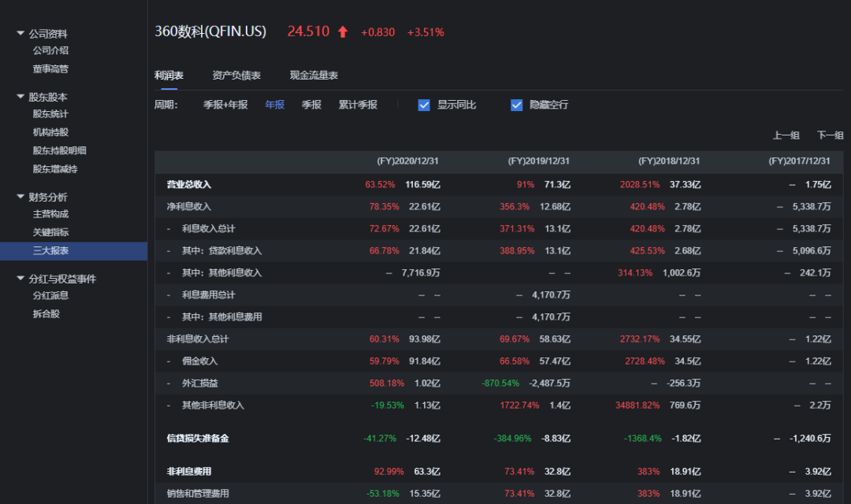
Task: Switch to 利润表 tab
Action: point(169,76)
